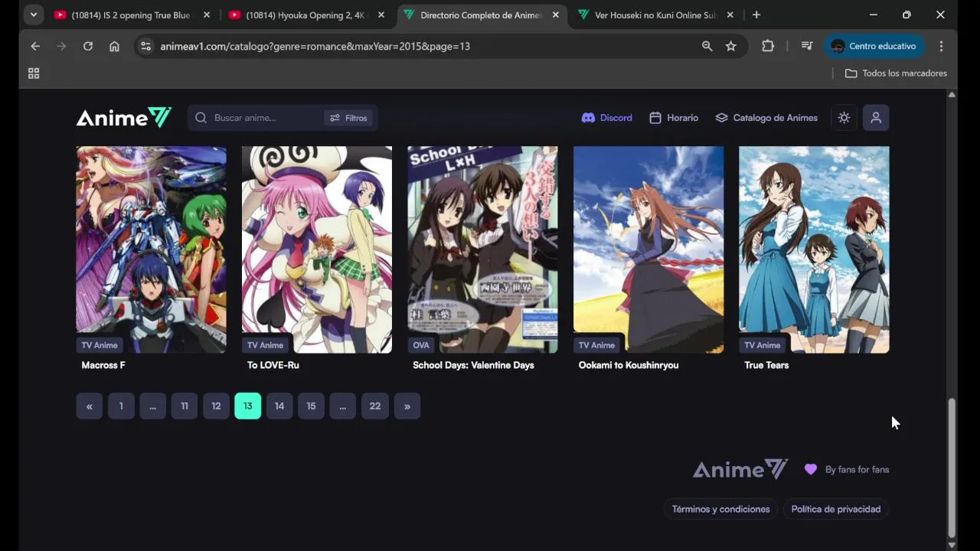Open the media control icon

point(807,46)
